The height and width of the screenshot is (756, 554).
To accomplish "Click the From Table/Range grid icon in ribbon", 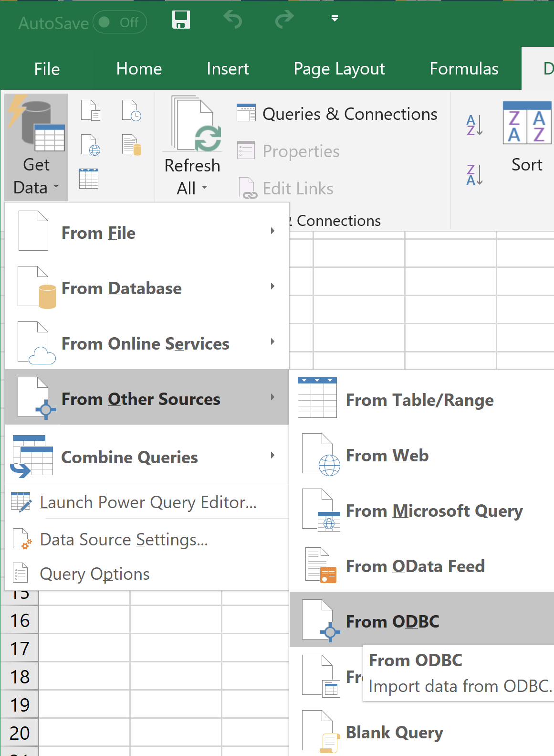I will [x=89, y=179].
